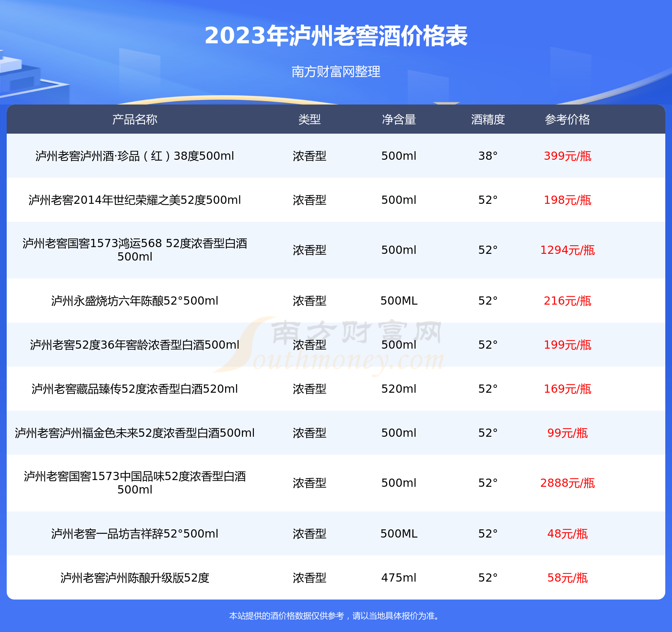672x632 pixels.
Task: Select product 泸州老窖藏品臻传52度浓香型白酒520ml
Action: tap(135, 389)
